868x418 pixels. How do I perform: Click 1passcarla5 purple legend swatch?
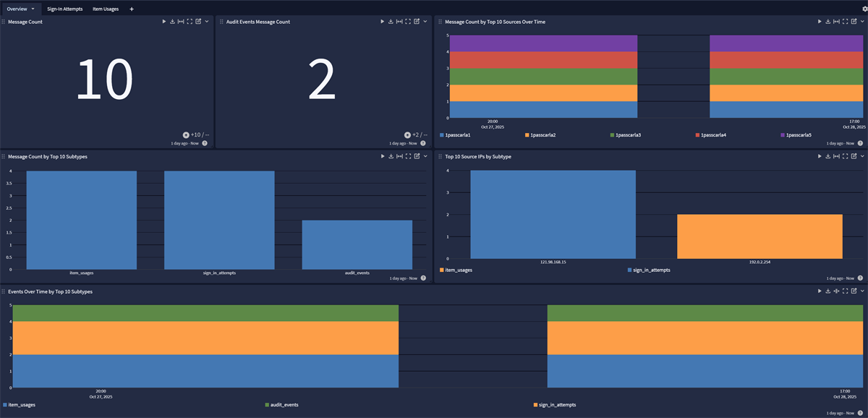click(x=783, y=135)
